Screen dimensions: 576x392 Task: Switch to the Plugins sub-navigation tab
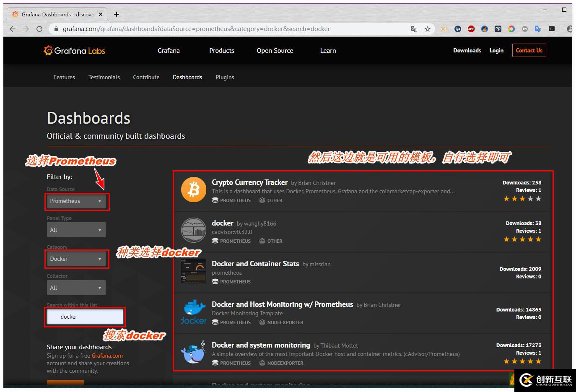tap(225, 77)
